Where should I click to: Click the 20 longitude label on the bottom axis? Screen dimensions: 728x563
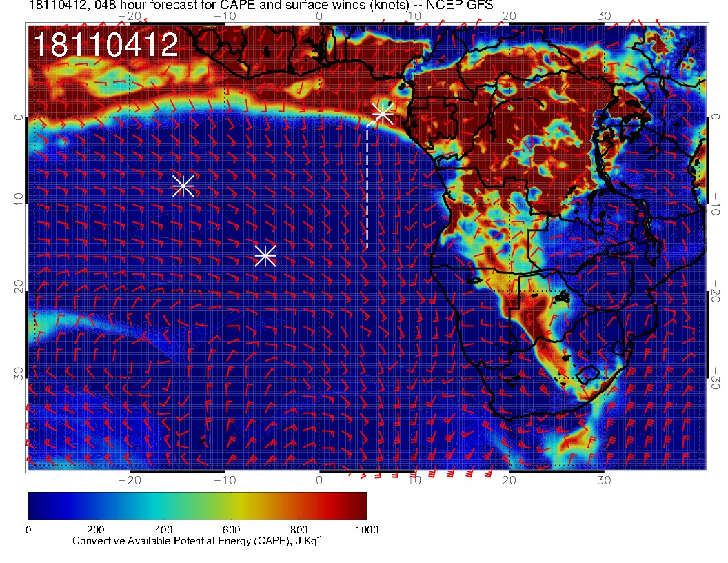point(509,480)
